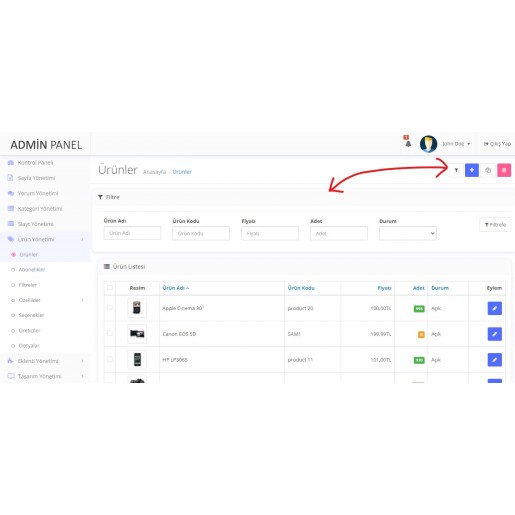The height and width of the screenshot is (515, 515).
Task: Click the Ürünler breadcrumb link
Action: click(x=182, y=172)
